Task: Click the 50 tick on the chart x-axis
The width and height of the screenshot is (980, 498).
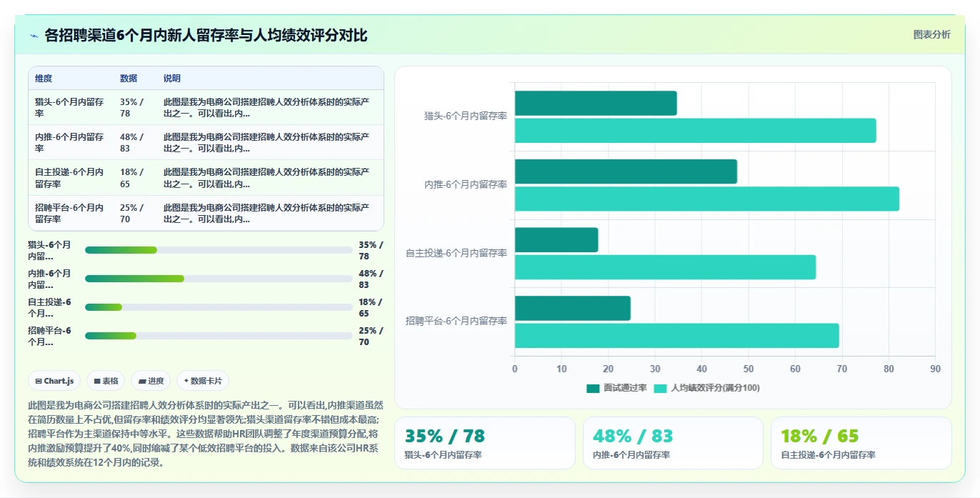Action: (748, 369)
